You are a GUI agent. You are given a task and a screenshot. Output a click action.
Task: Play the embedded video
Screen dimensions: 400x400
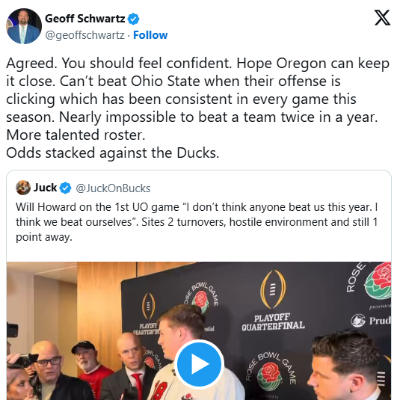pyautogui.click(x=199, y=364)
